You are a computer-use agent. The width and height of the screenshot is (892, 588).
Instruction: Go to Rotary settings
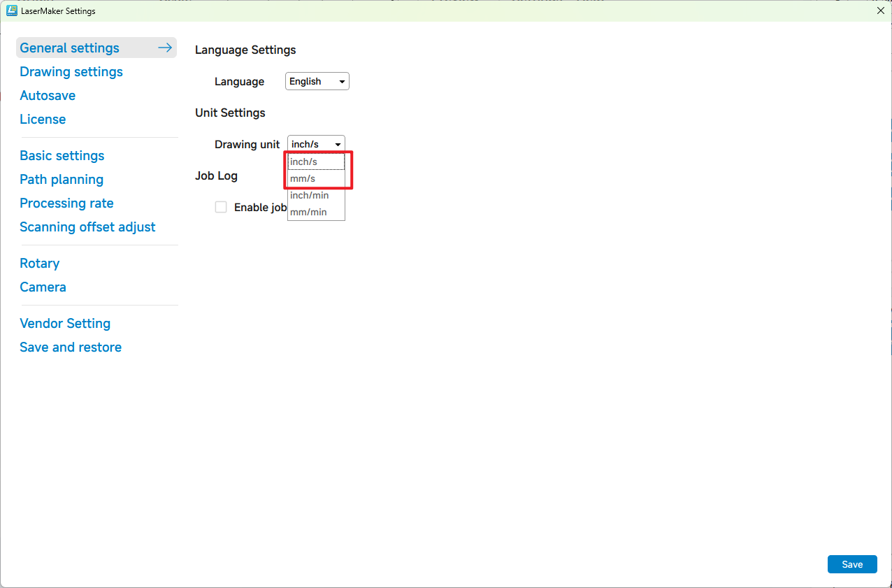(x=40, y=264)
